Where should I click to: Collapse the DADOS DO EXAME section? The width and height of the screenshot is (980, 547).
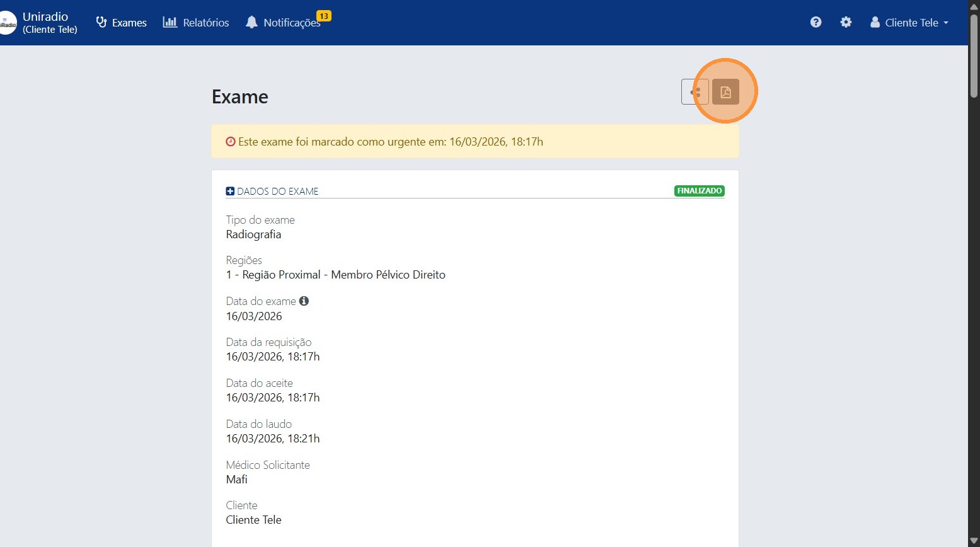230,191
